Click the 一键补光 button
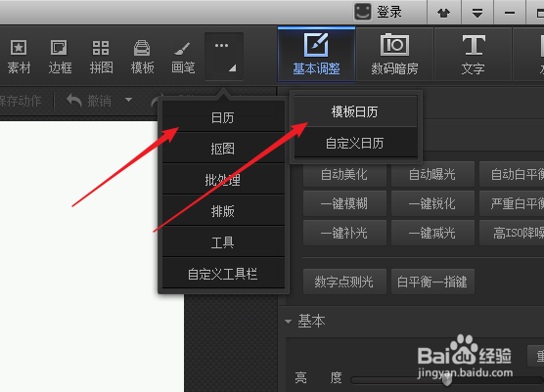Image resolution: width=544 pixels, height=392 pixels. [344, 233]
